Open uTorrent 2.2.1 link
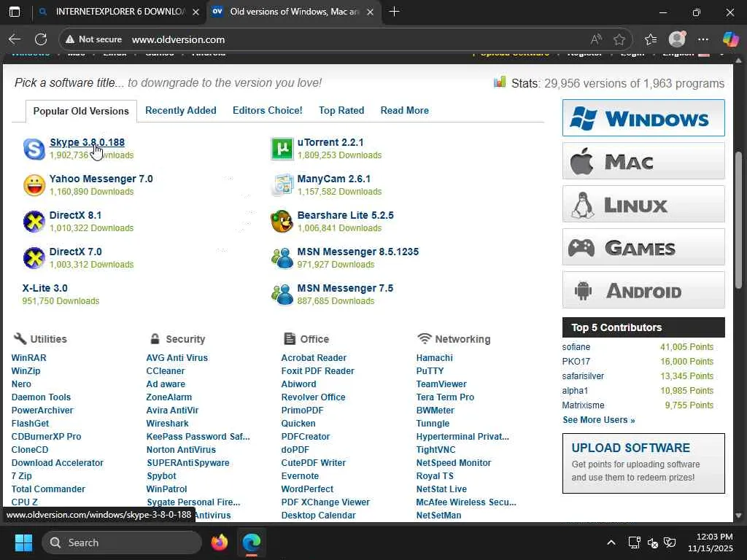The width and height of the screenshot is (747, 560). click(x=330, y=142)
